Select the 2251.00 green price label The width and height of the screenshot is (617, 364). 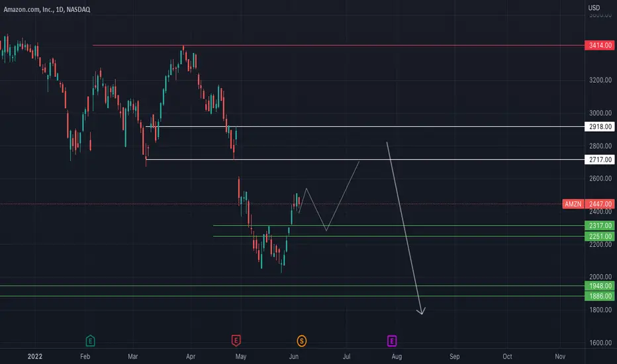point(600,236)
